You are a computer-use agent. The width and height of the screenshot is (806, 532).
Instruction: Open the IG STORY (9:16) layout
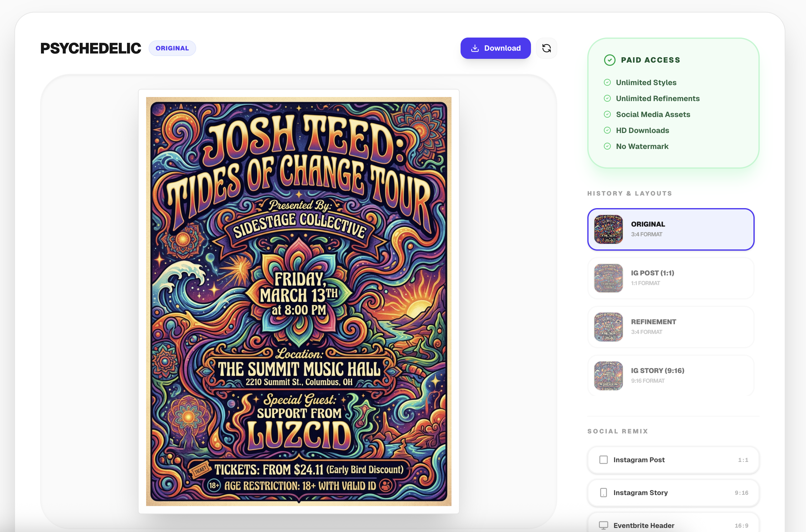point(671,376)
